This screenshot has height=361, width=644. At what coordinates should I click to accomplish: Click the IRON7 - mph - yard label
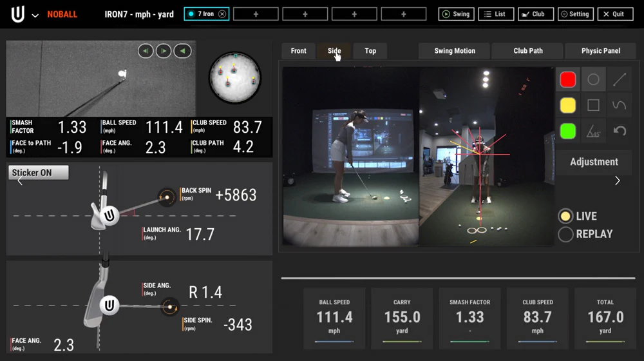click(x=139, y=14)
